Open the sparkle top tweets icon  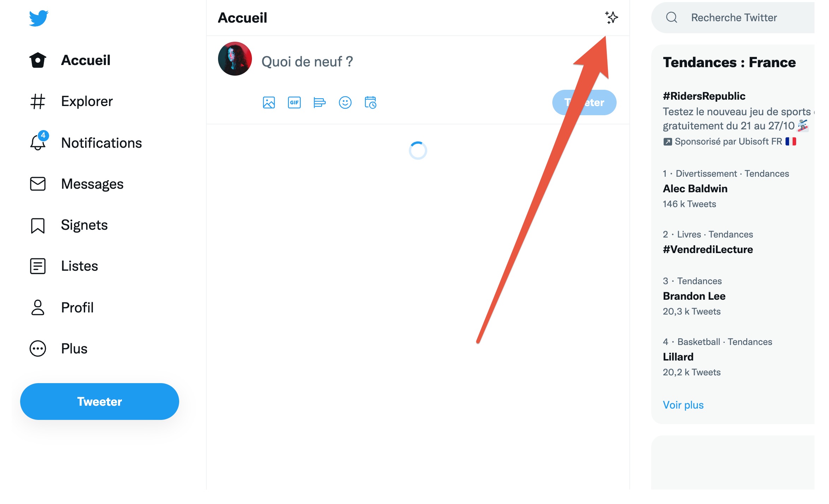tap(611, 17)
